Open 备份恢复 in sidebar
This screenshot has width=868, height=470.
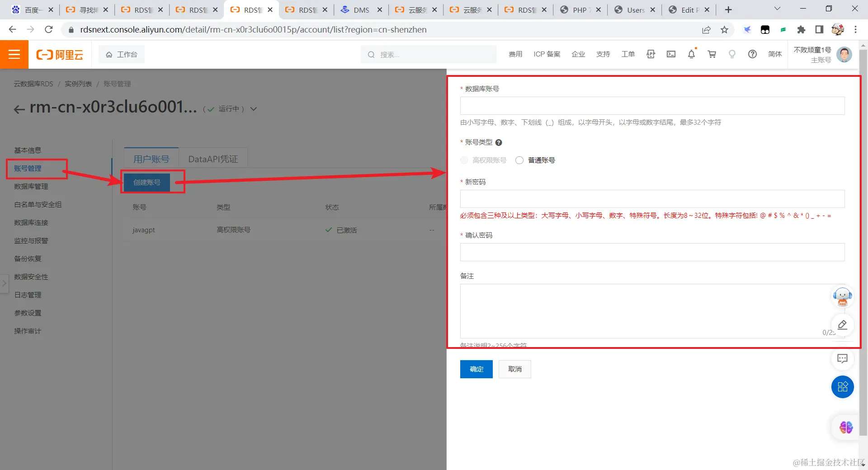(x=28, y=259)
